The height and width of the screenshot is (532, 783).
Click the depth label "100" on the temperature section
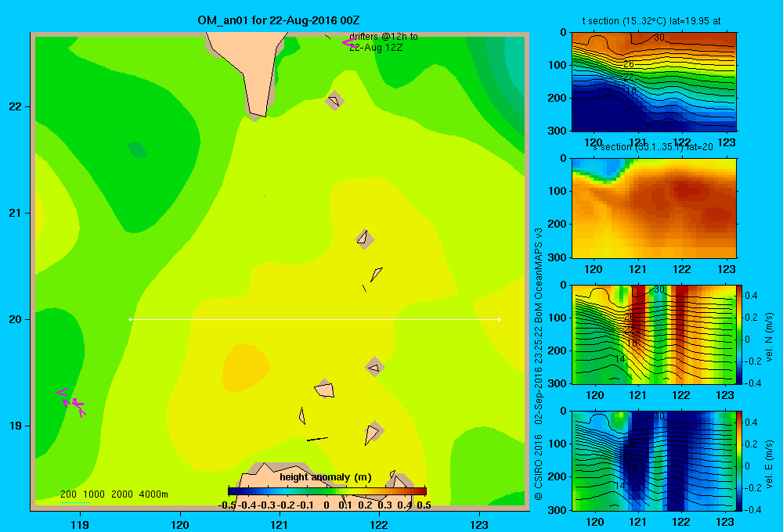click(557, 65)
